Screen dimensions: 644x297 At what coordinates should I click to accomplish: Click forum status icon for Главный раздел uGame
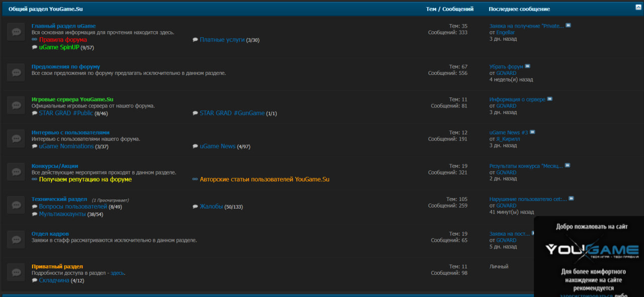click(x=16, y=32)
